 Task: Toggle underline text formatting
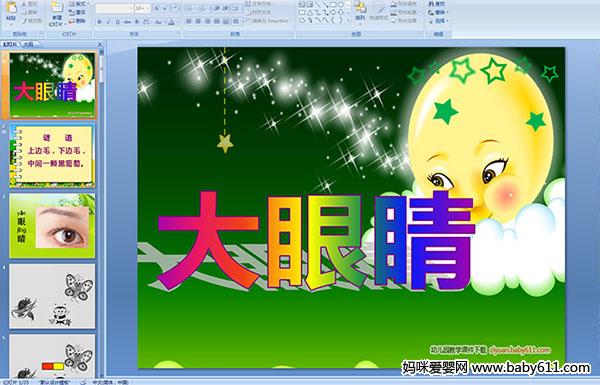click(117, 22)
